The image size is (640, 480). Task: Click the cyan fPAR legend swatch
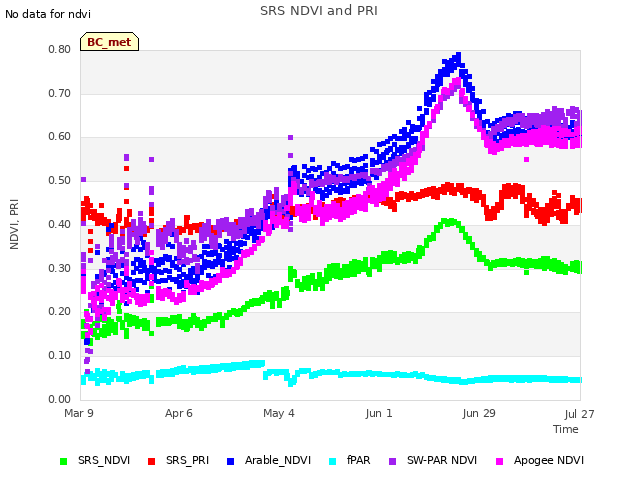tap(333, 461)
